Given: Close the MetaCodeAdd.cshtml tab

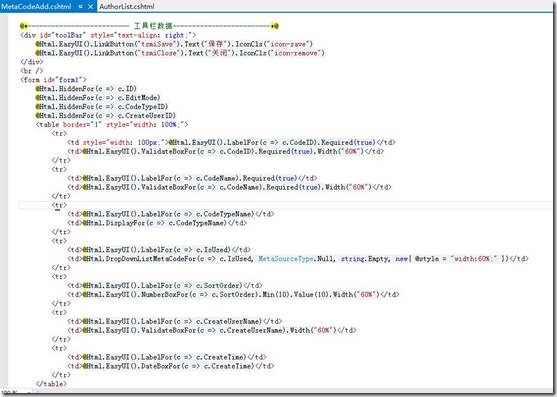Looking at the screenshot, I should pos(91,6).
